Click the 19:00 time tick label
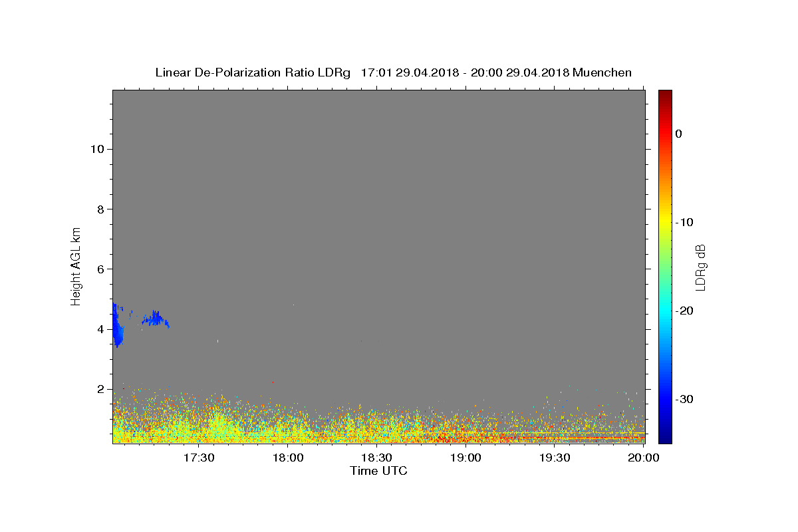 click(x=465, y=458)
